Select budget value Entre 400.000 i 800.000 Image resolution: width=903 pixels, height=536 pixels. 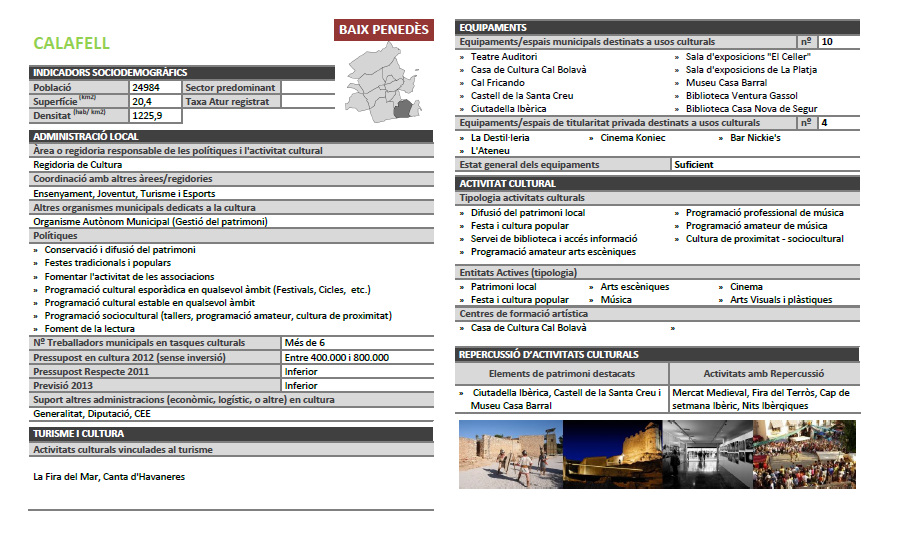click(x=336, y=358)
